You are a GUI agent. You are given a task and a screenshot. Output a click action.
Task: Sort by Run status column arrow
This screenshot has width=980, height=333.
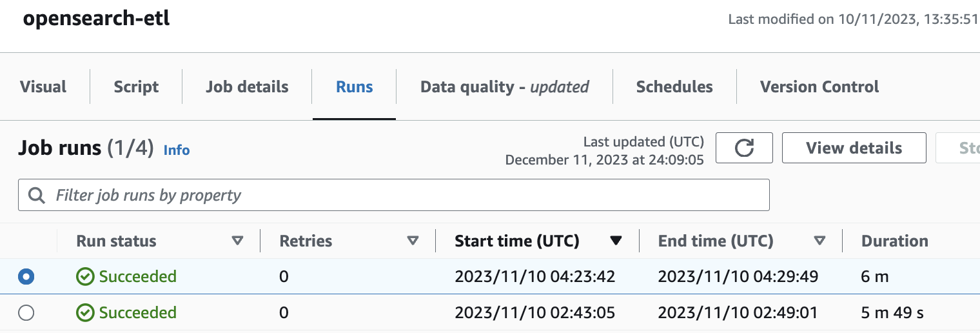coord(237,241)
